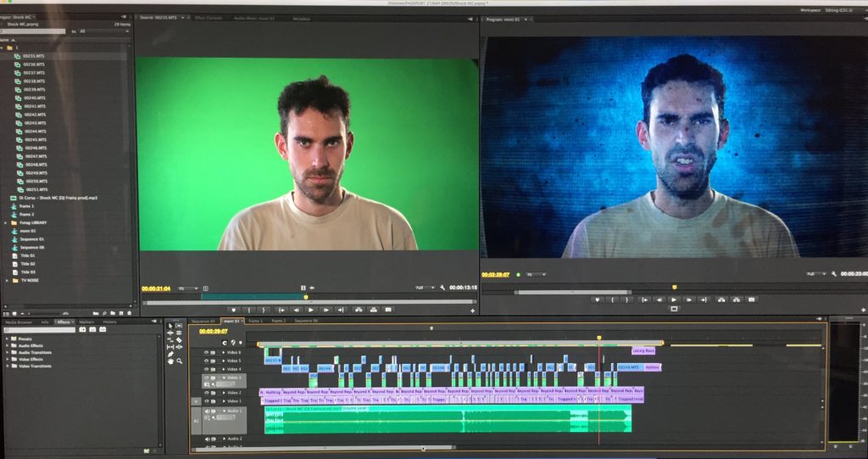868x459 pixels.
Task: Click Insert button in Source monitor
Action: (359, 310)
